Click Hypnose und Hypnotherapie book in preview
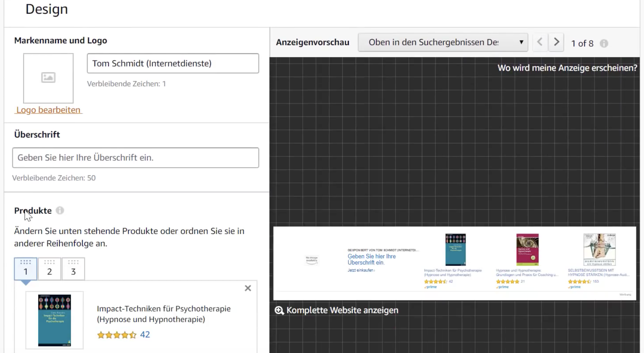Image resolution: width=644 pixels, height=353 pixels. [x=527, y=250]
